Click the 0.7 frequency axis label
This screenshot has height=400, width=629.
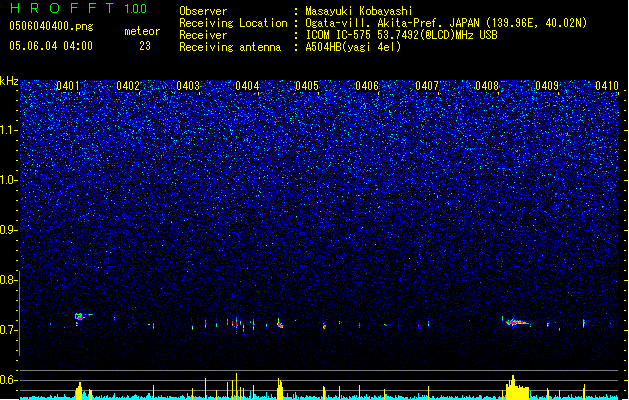point(9,330)
